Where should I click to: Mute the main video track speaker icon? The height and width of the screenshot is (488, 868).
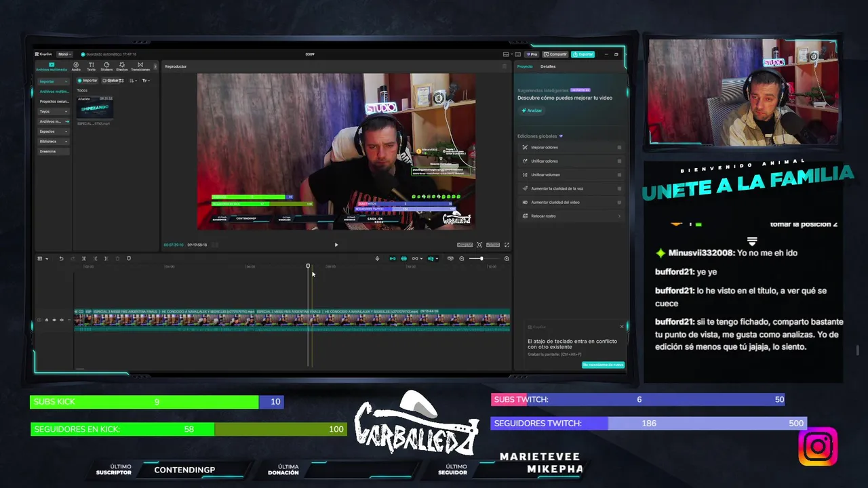tap(62, 320)
